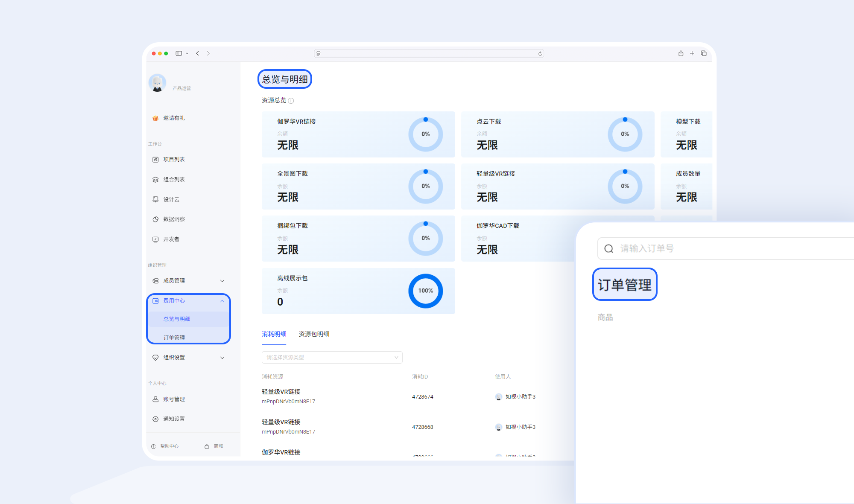Open the 请选择资源类型 dropdown
This screenshot has width=854, height=504.
(x=332, y=357)
